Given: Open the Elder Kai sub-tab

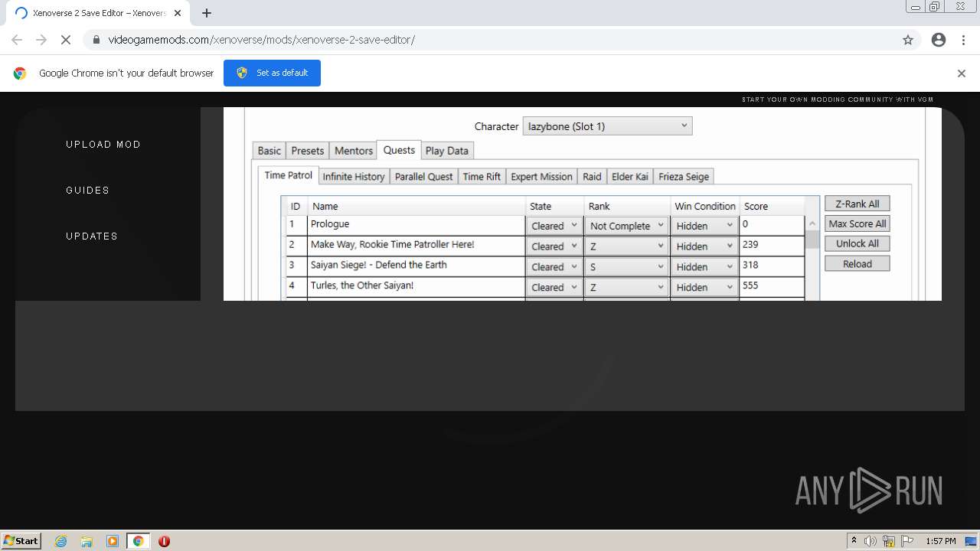Looking at the screenshot, I should pyautogui.click(x=630, y=177).
